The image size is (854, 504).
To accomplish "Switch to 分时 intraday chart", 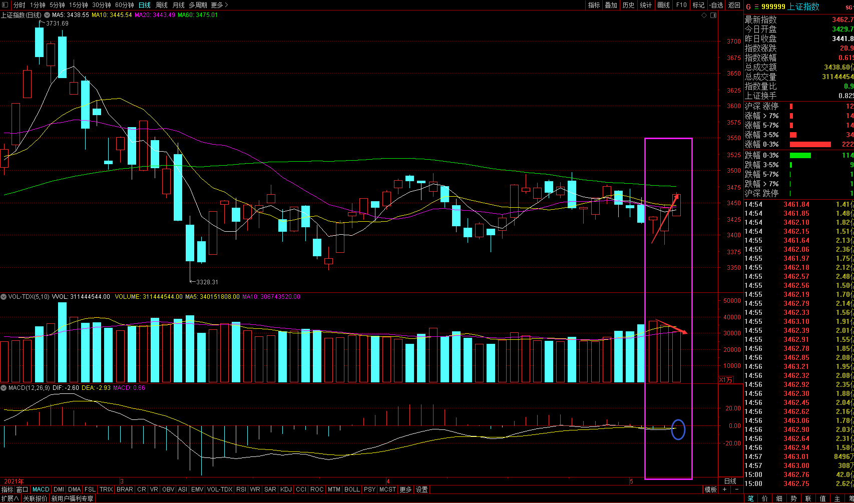I will tap(19, 5).
